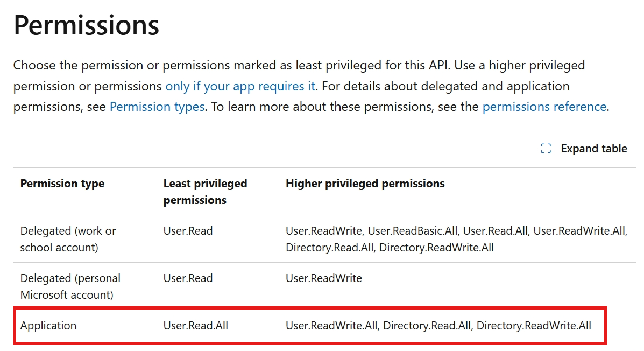
Task: Select the "Delegated (personal Microsoft account)" cell
Action: click(x=70, y=286)
